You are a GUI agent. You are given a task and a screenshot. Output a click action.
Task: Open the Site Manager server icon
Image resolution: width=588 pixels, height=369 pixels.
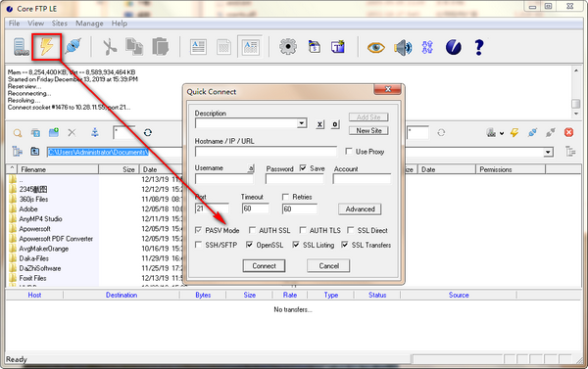point(22,47)
